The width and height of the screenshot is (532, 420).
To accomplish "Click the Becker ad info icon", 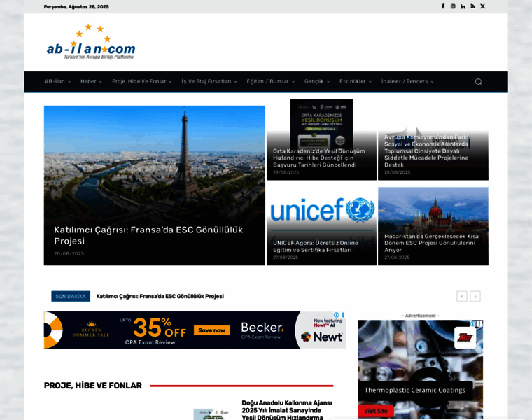I will 336,315.
